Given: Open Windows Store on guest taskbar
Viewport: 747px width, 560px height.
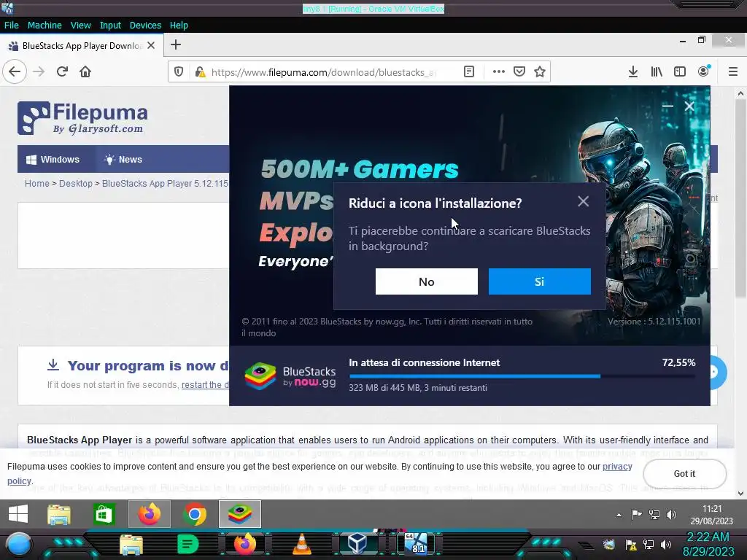Looking at the screenshot, I should coord(104,514).
